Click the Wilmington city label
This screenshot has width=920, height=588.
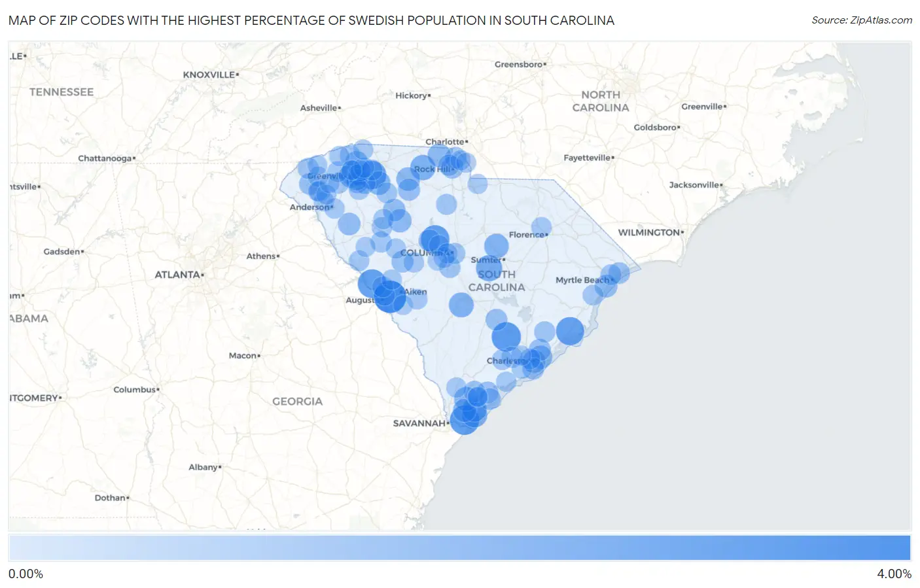pos(650,232)
